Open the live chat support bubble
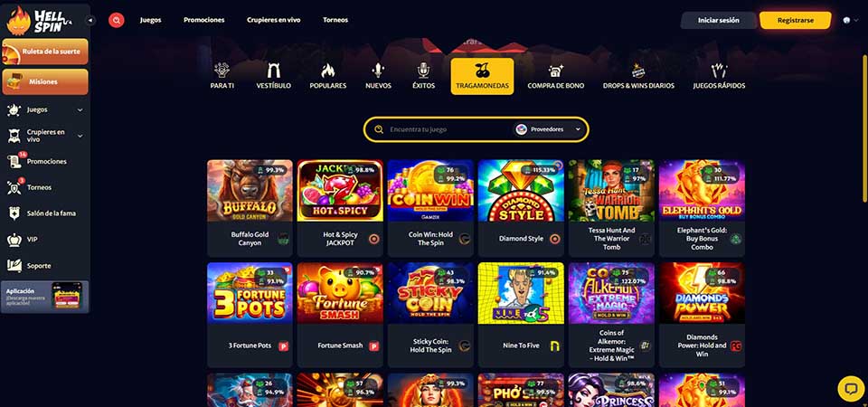Viewport: 868px width, 407px height. (851, 388)
